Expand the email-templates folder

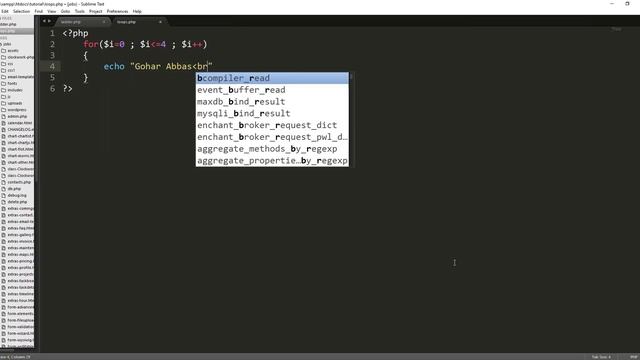[x=18, y=77]
